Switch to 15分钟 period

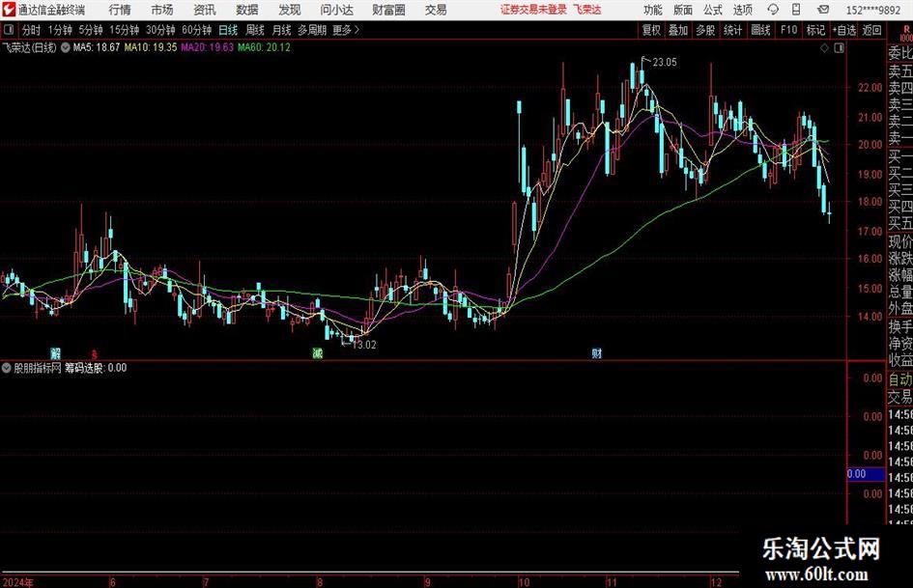[124, 30]
